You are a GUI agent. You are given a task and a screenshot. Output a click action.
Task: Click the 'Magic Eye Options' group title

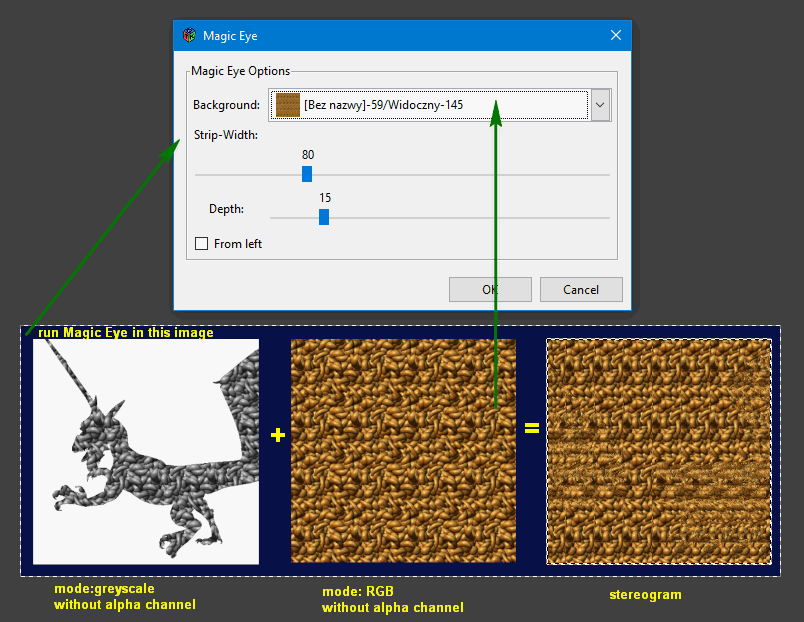click(240, 71)
